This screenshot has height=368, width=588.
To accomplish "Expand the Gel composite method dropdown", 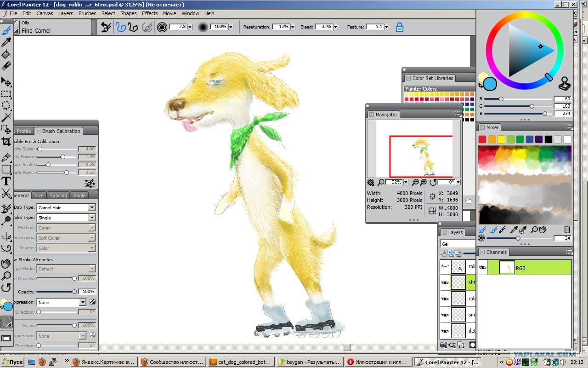I will point(458,244).
